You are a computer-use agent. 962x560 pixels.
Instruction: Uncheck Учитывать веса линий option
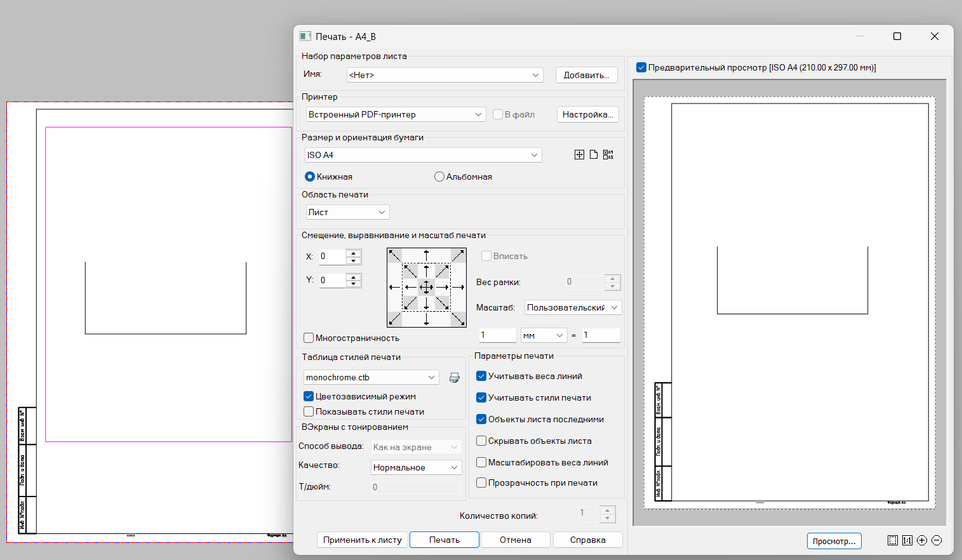pos(481,376)
